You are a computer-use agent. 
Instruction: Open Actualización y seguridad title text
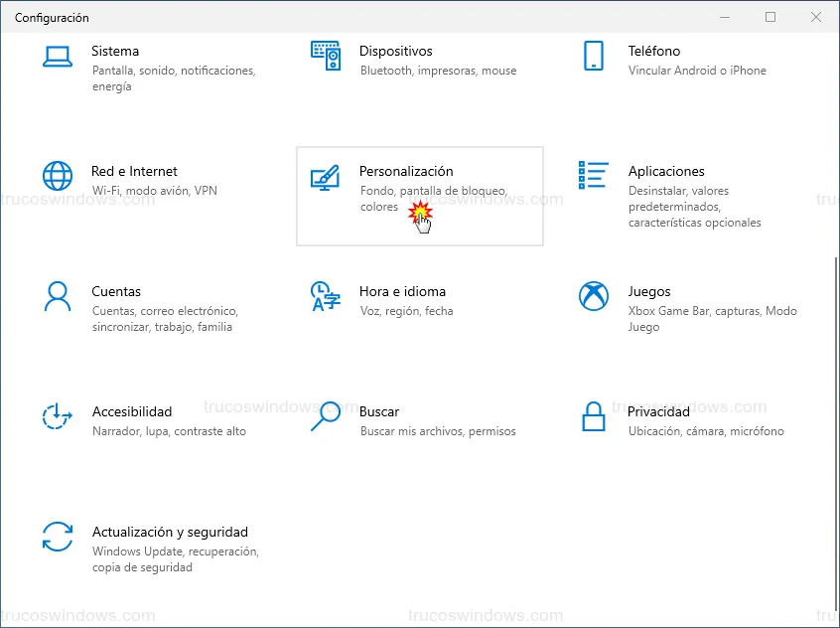170,532
